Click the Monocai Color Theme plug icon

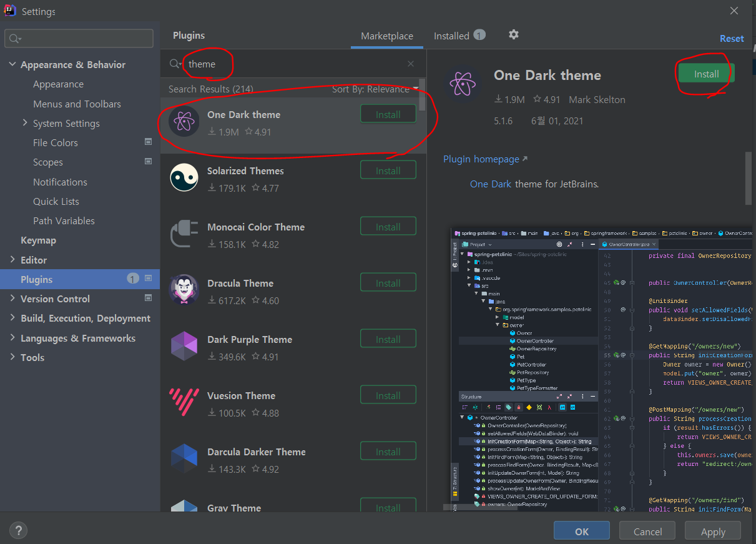point(184,234)
